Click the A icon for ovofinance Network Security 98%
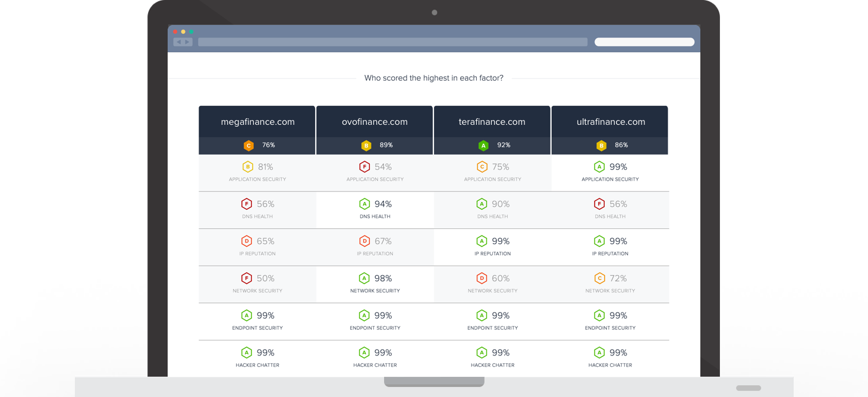 pyautogui.click(x=364, y=278)
